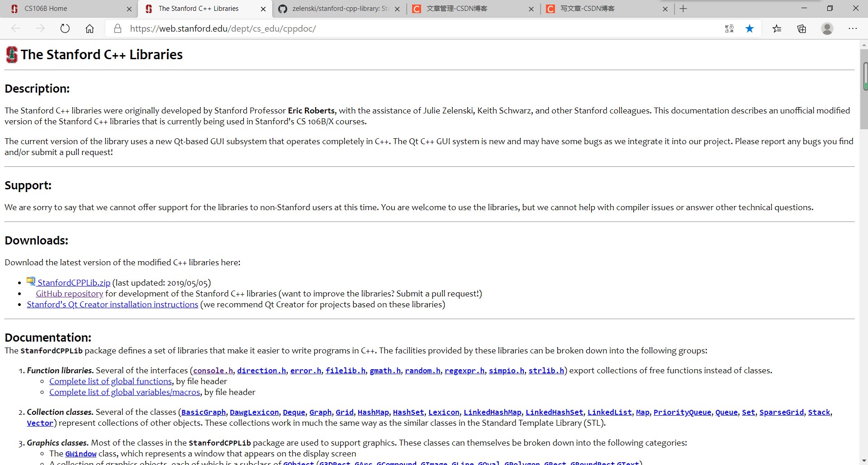
Task: Go to the browser home page
Action: (x=90, y=28)
